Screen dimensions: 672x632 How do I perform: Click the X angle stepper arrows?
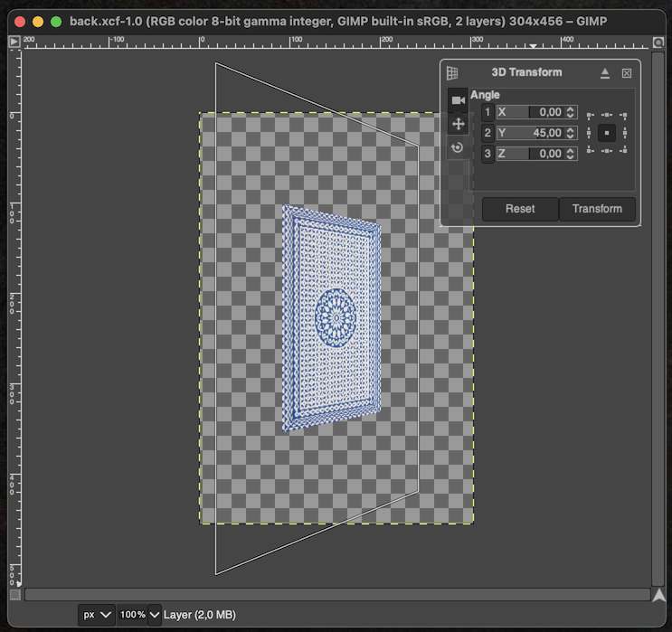570,112
